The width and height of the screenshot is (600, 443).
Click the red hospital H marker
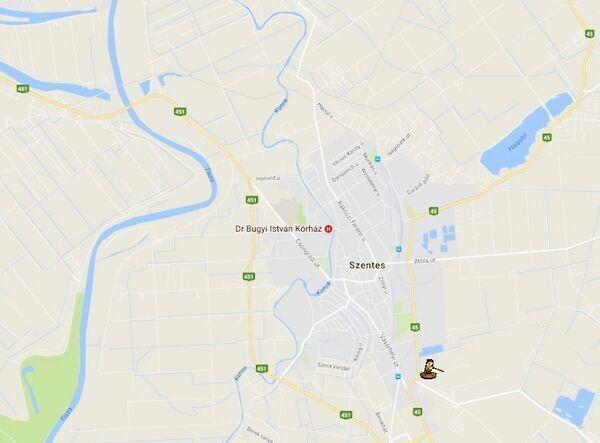(x=328, y=229)
